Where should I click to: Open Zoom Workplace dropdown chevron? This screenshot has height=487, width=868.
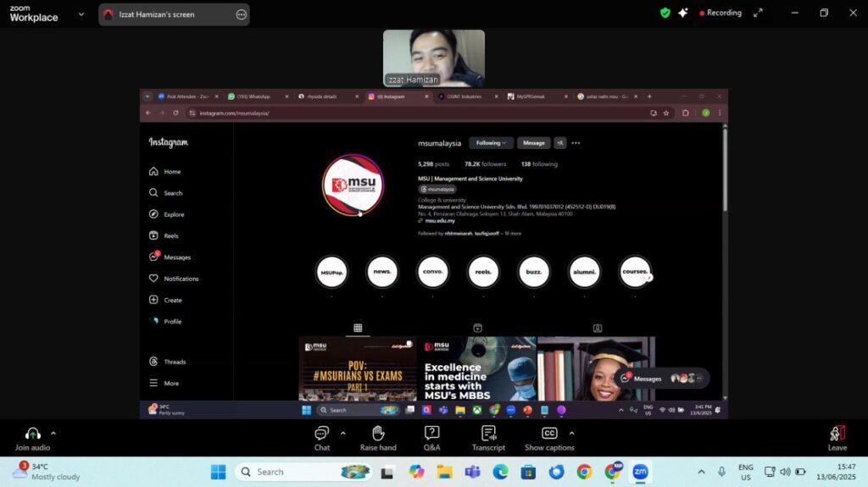click(x=81, y=14)
